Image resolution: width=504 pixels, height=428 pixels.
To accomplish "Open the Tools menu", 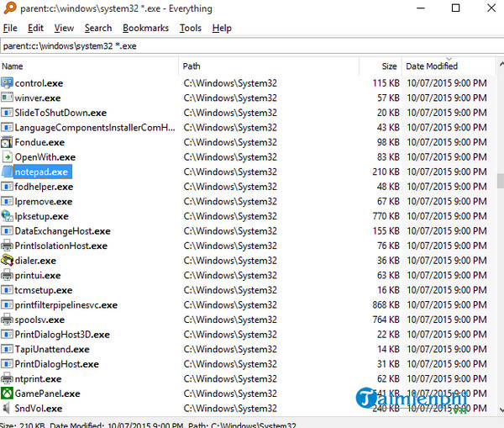I will point(191,28).
